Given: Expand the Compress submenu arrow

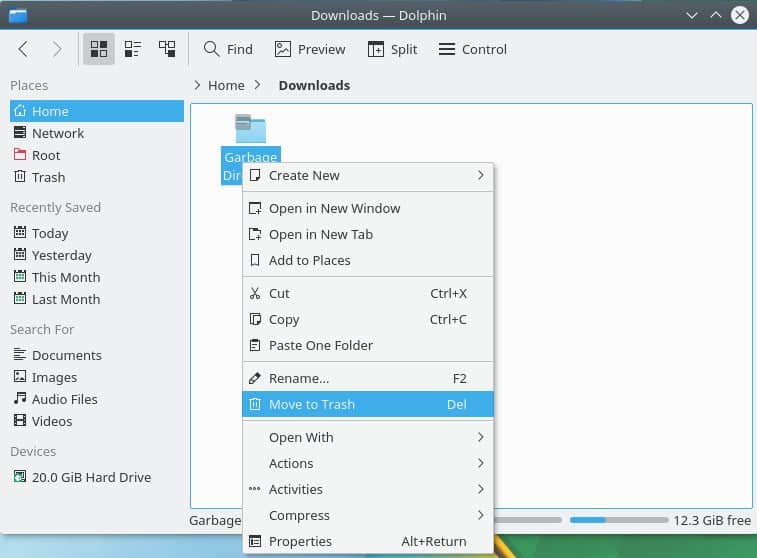Looking at the screenshot, I should tap(480, 515).
